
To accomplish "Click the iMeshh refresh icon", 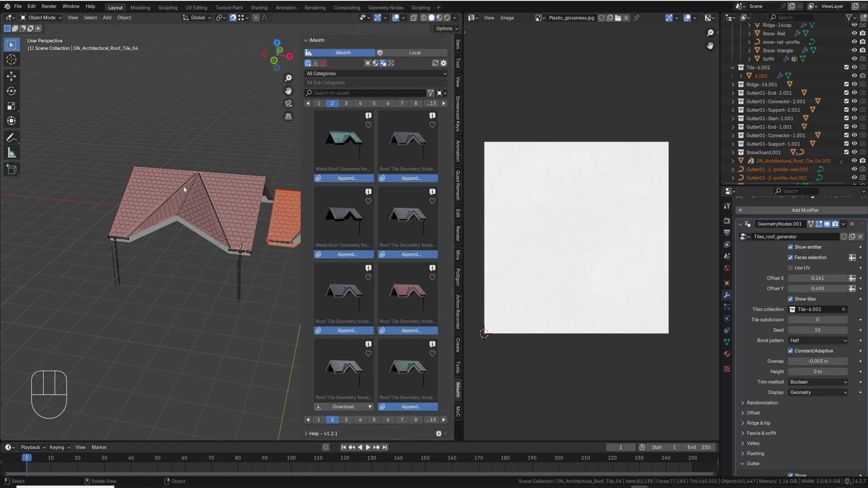I will tap(435, 63).
